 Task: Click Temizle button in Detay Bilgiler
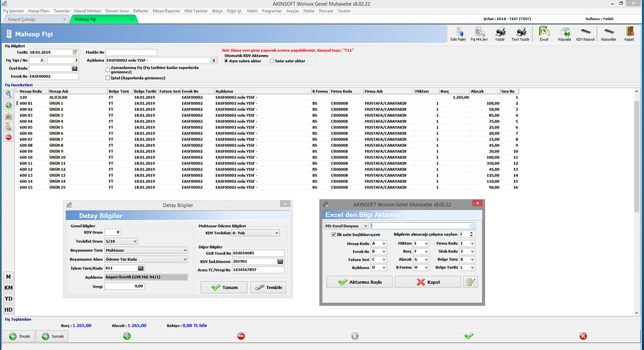pyautogui.click(x=268, y=287)
